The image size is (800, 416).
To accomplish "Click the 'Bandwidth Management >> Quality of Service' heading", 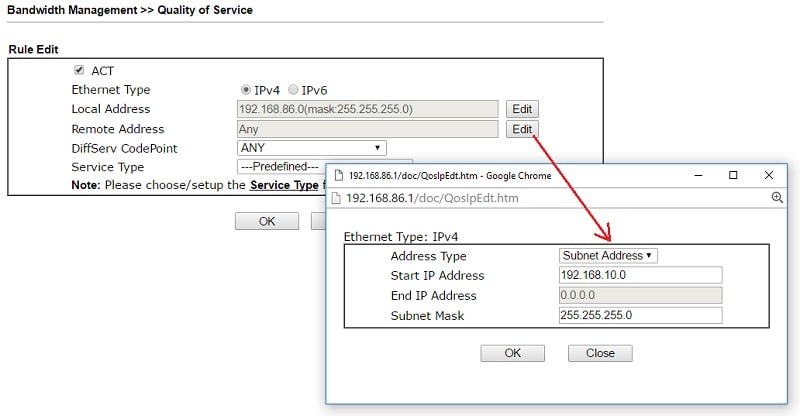I will [x=130, y=10].
